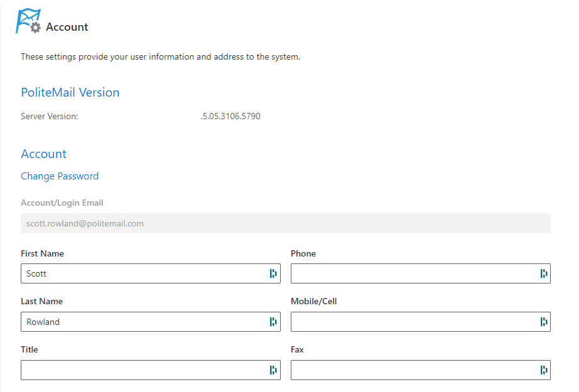Click the server version number .5.05.3106.5790

click(230, 116)
